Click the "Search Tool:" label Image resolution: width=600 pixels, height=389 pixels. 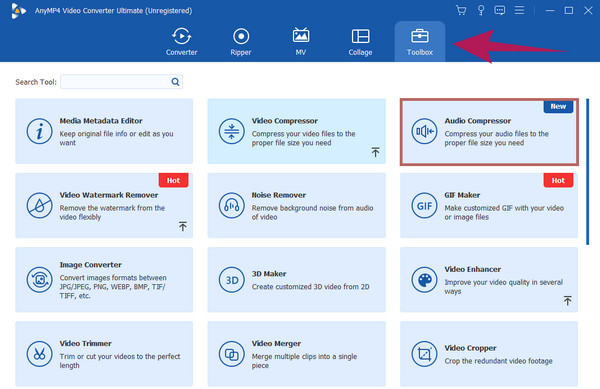click(36, 82)
